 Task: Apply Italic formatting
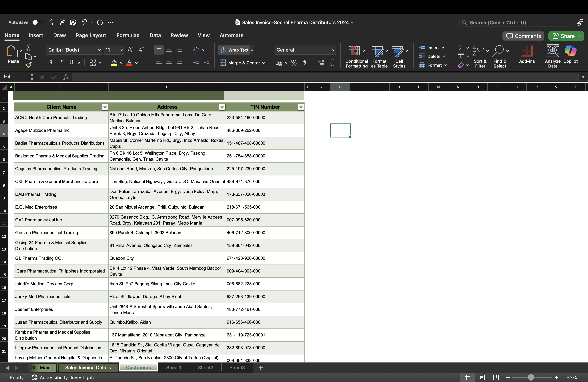tap(61, 63)
